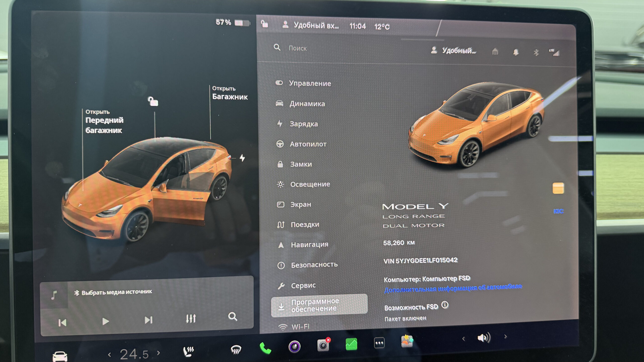Open the Dashcam app icon
The width and height of the screenshot is (644, 362).
coord(324,345)
